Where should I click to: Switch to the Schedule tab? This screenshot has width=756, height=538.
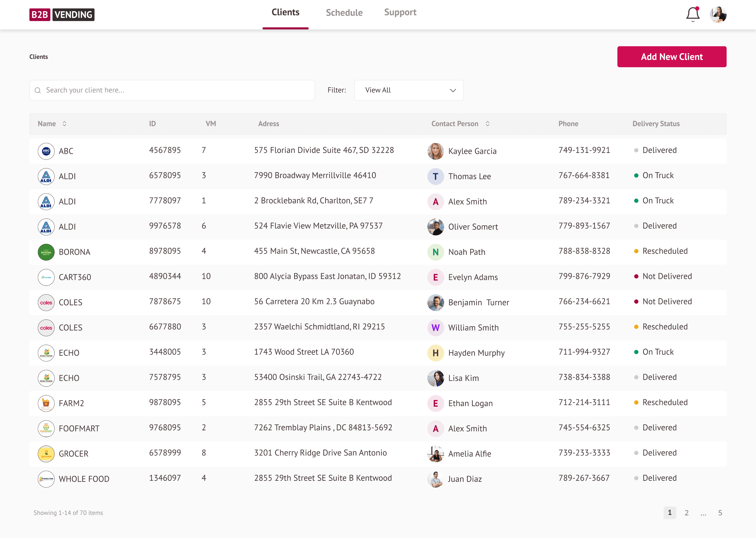click(344, 13)
